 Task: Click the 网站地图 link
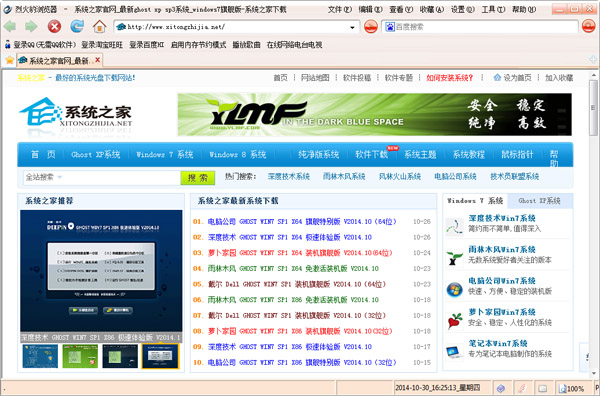[x=315, y=78]
